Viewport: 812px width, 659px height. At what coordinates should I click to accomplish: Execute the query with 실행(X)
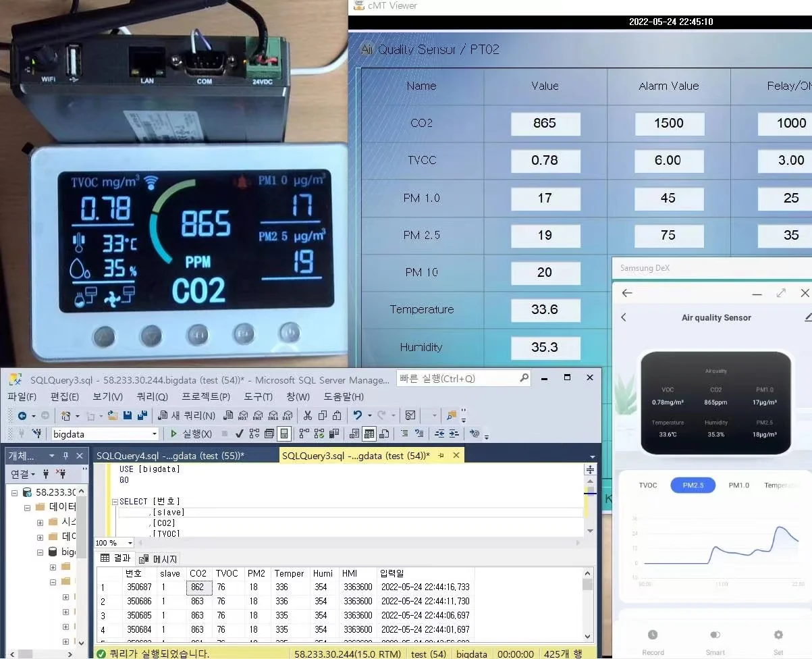tap(192, 433)
